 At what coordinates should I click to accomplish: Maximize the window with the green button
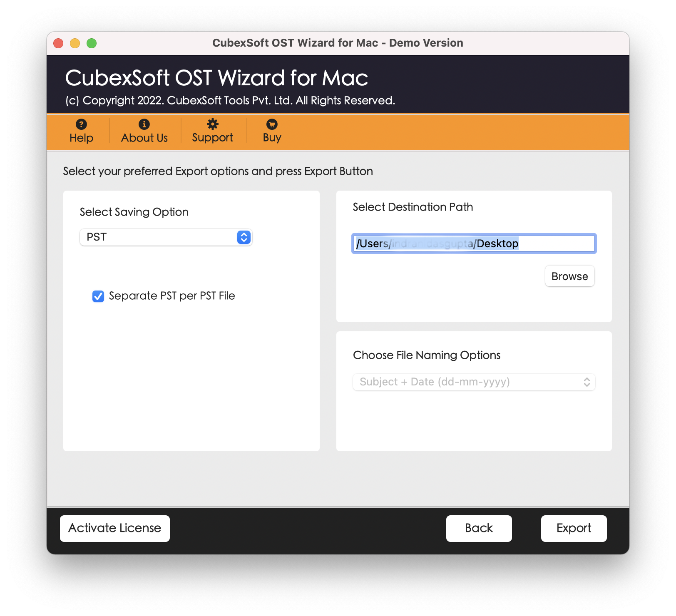pos(92,43)
